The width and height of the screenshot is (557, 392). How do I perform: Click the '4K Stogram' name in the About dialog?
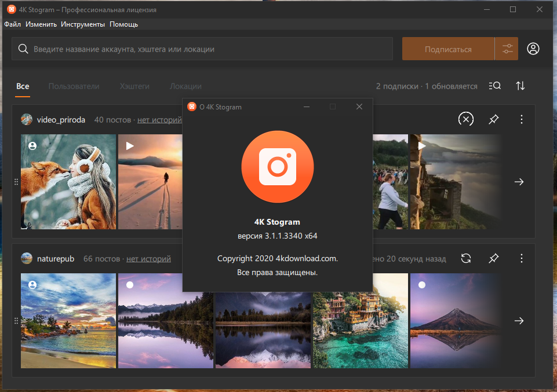(278, 222)
